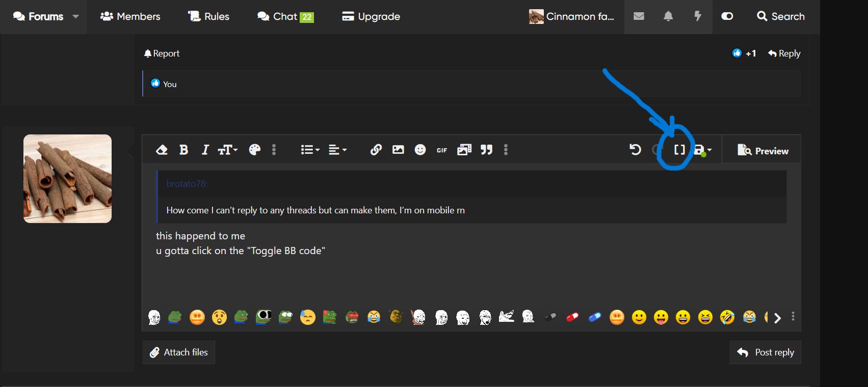
Task: Submit with the Post reply button
Action: 765,352
